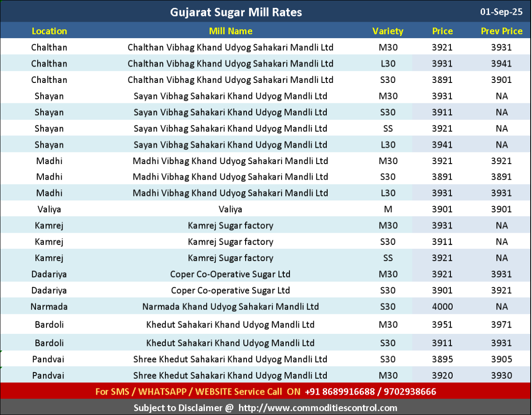Select the price 3951 in Bardoli row
The height and width of the screenshot is (415, 532).
point(442,325)
